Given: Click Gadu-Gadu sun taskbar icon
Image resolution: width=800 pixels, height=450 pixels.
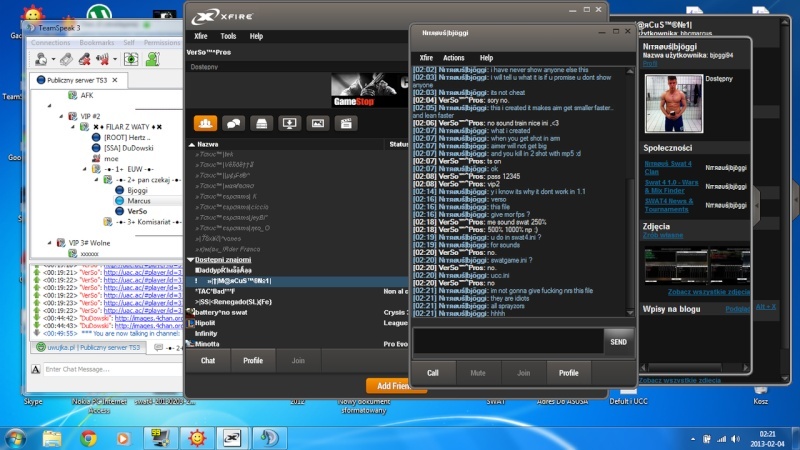Looking at the screenshot, I should 196,438.
